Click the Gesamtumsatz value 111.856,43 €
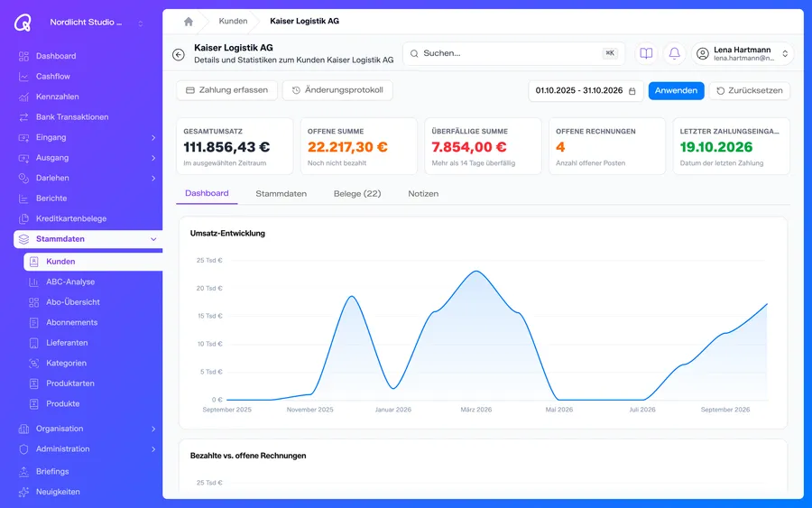 pyautogui.click(x=226, y=147)
